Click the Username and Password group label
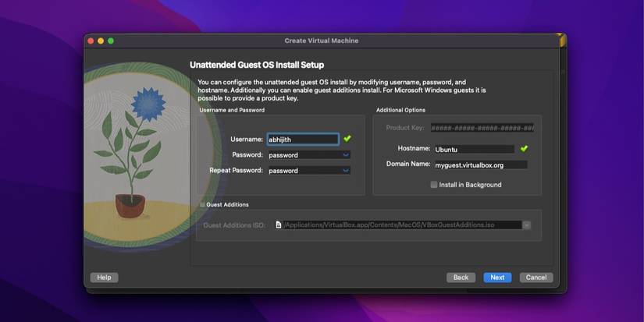 tap(232, 110)
